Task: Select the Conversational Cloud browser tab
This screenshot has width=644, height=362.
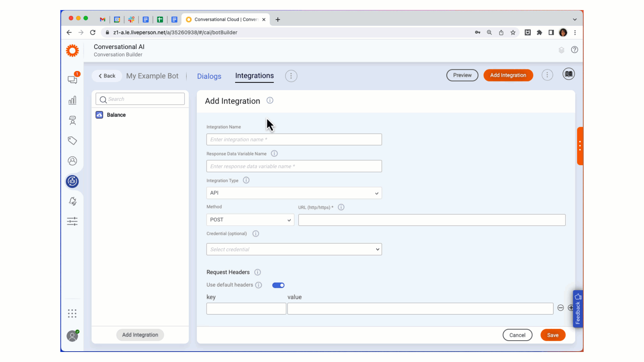Action: coord(225,19)
